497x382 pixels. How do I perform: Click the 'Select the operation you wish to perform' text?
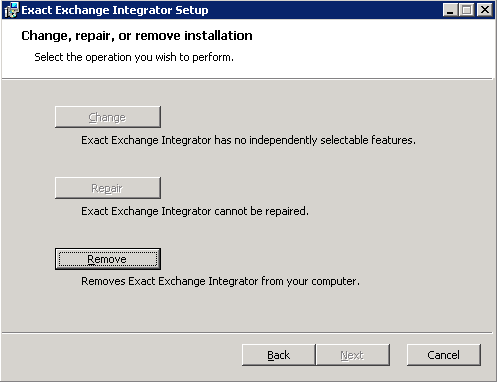tap(134, 57)
